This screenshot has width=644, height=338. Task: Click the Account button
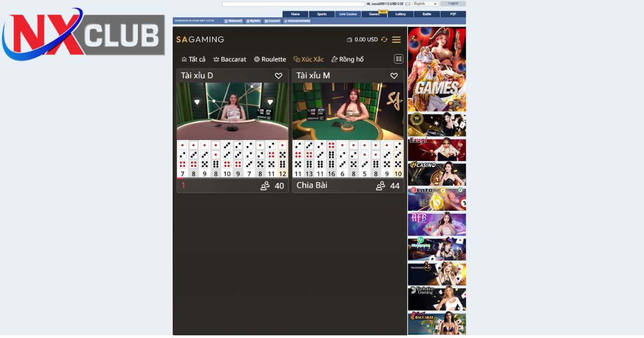[x=272, y=21]
